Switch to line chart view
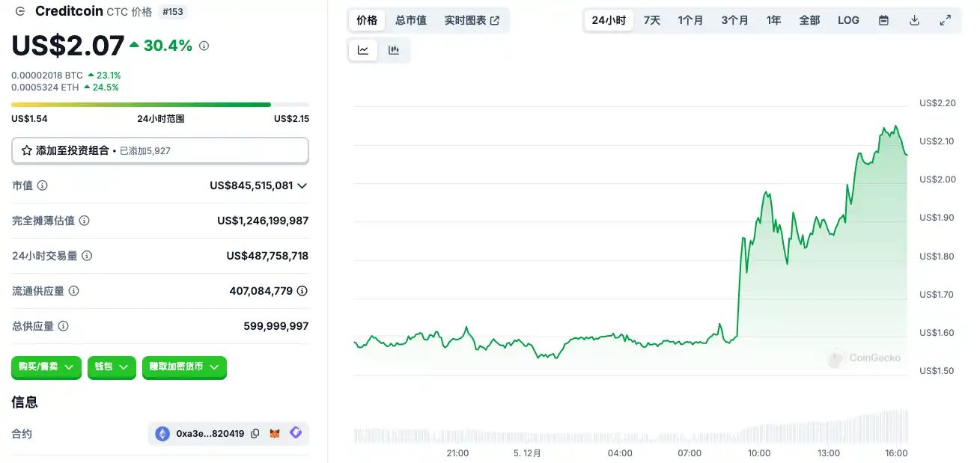This screenshot has width=980, height=463. coord(363,50)
